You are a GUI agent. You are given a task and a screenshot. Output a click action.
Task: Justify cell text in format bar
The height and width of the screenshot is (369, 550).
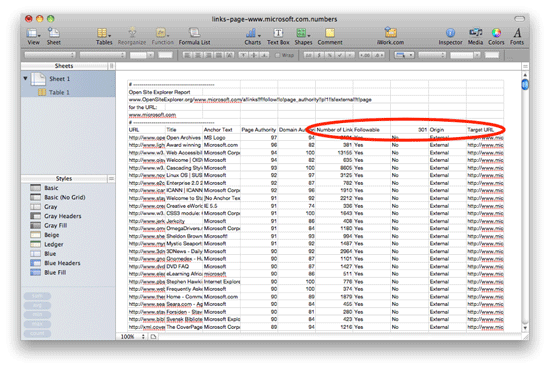[219, 55]
